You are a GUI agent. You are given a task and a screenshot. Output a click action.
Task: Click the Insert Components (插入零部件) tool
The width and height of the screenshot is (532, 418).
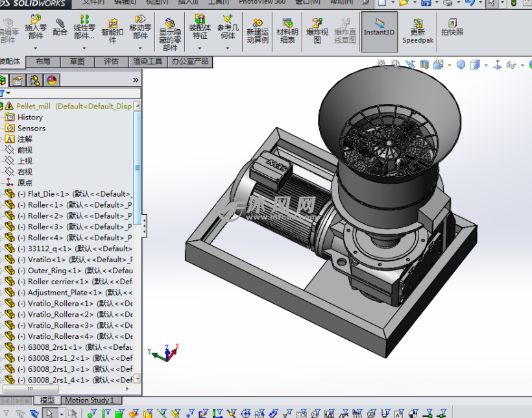tap(36, 26)
